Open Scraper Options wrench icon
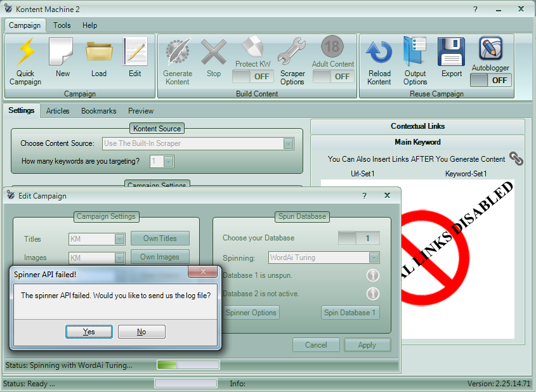536x392 pixels. 292,51
